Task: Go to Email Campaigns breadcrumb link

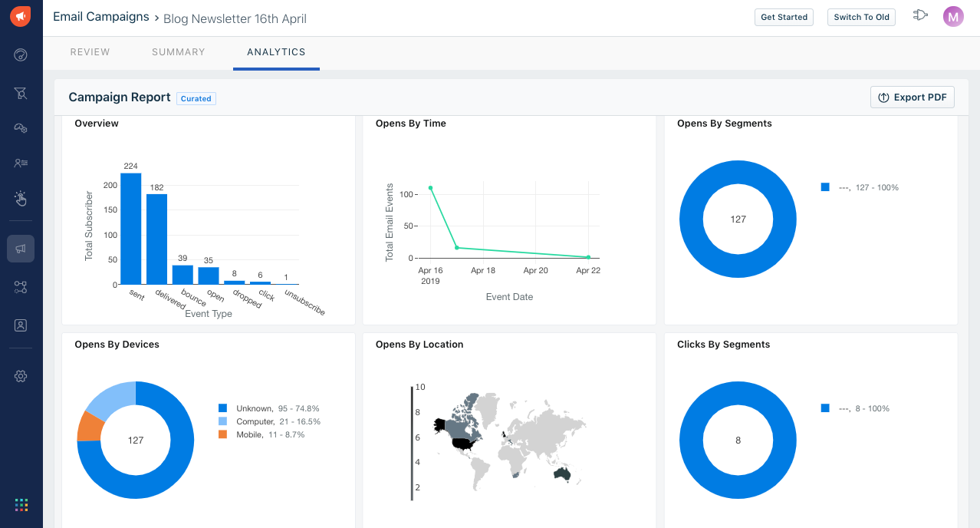Action: [x=101, y=17]
